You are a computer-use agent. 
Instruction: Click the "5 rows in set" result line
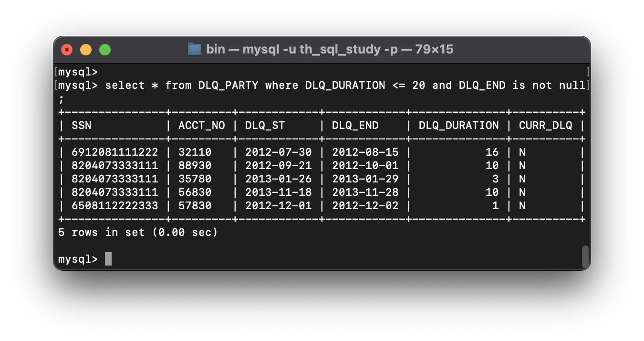138,233
